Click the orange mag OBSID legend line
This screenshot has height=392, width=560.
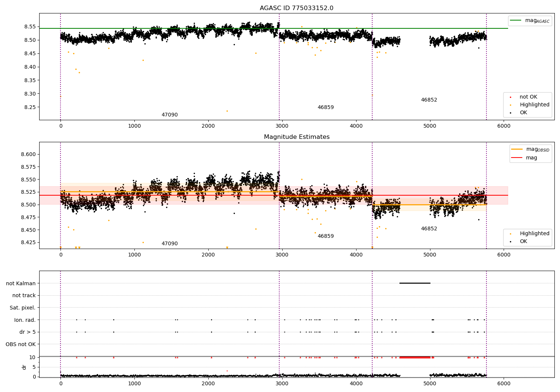(x=517, y=149)
